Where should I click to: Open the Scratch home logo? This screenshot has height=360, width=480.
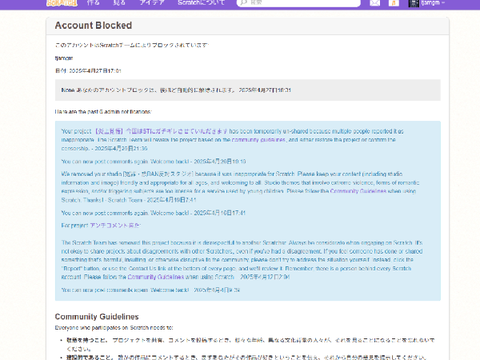62,3
